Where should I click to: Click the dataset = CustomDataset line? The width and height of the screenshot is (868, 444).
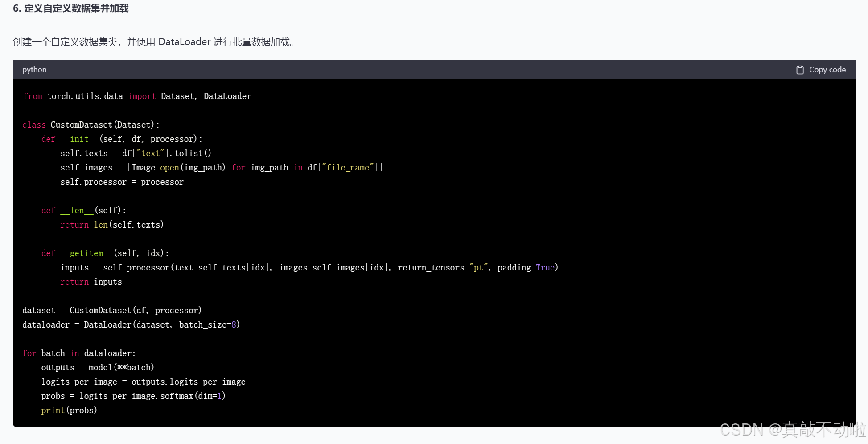(112, 311)
